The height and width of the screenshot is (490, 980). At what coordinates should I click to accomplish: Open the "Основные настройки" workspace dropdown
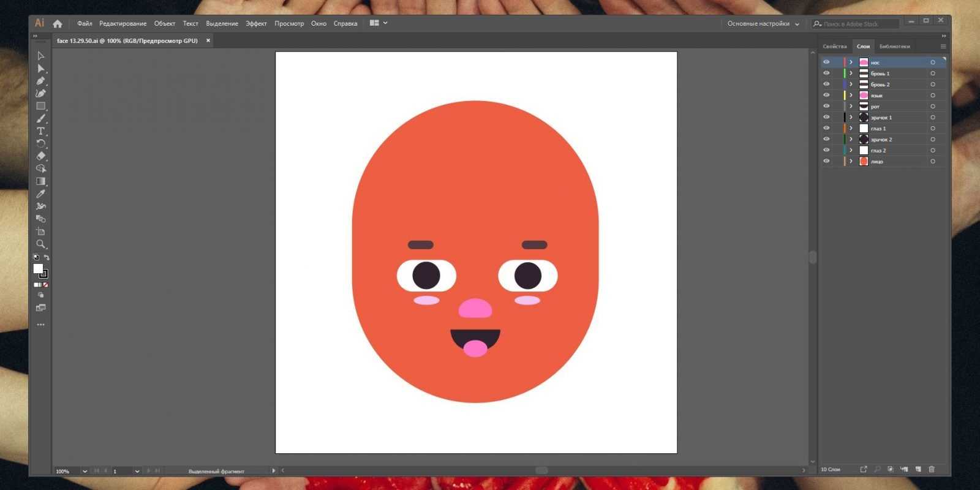(x=763, y=24)
